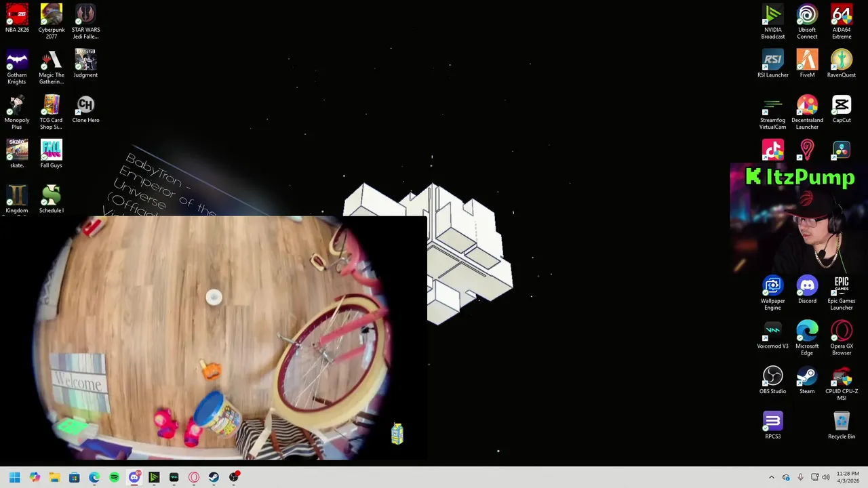868x488 pixels.
Task: Select the NVIDIA Broadcast icon
Action: 772,21
